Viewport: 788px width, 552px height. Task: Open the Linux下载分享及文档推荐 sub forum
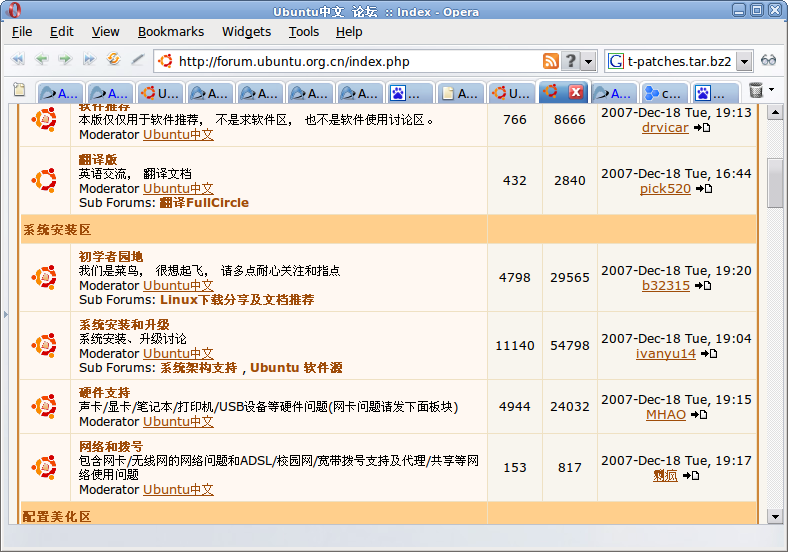237,300
